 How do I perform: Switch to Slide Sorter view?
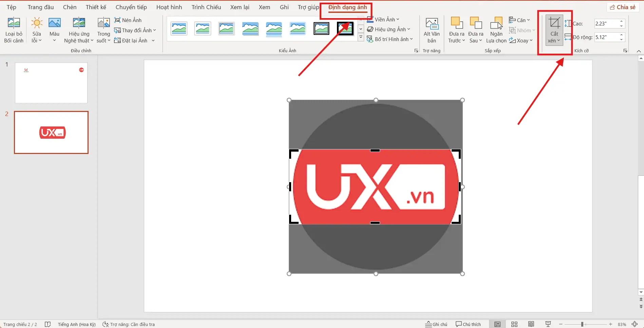click(514, 324)
